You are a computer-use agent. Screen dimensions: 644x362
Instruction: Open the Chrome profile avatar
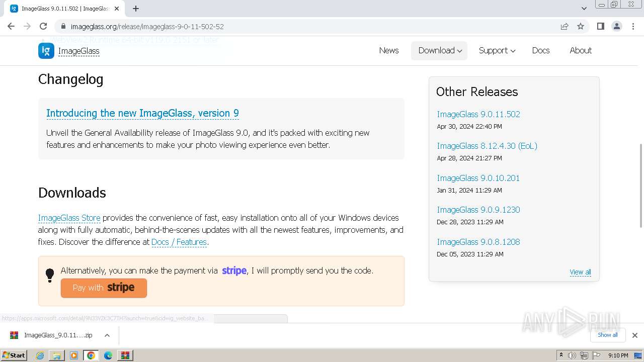click(617, 26)
